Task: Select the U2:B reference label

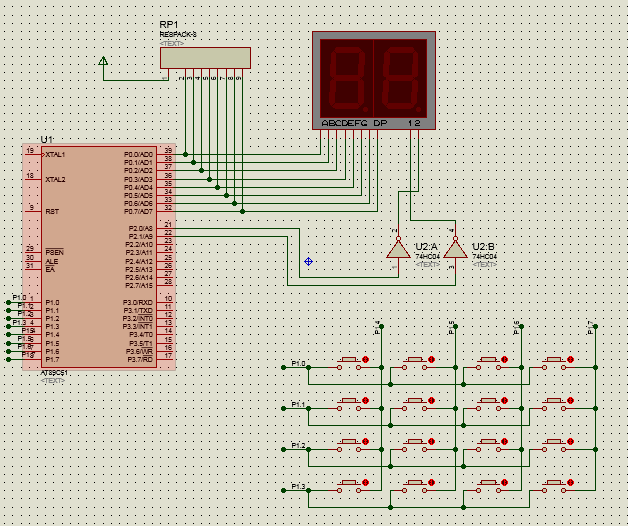Action: (483, 247)
